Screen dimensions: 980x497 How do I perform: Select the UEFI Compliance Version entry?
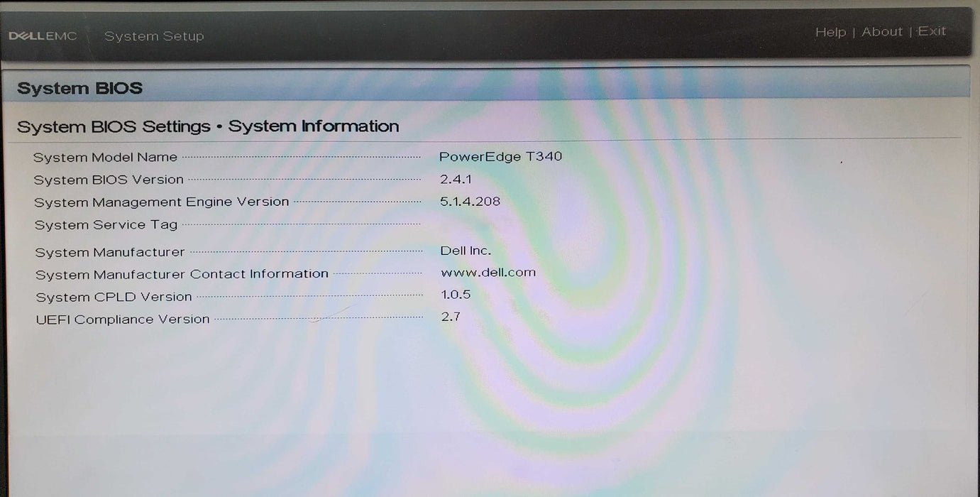(x=122, y=319)
